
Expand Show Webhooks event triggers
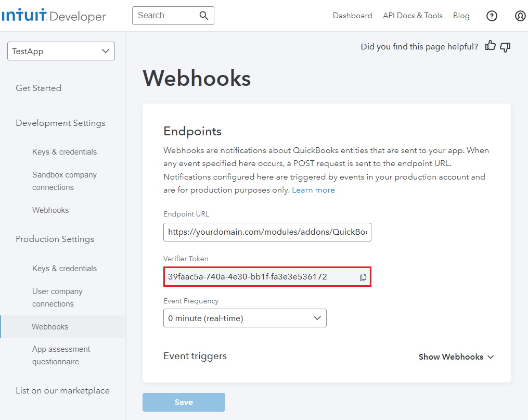pyautogui.click(x=456, y=357)
